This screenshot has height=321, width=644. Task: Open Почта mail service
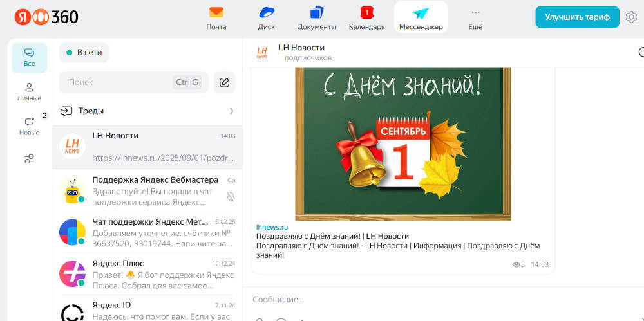[216, 19]
